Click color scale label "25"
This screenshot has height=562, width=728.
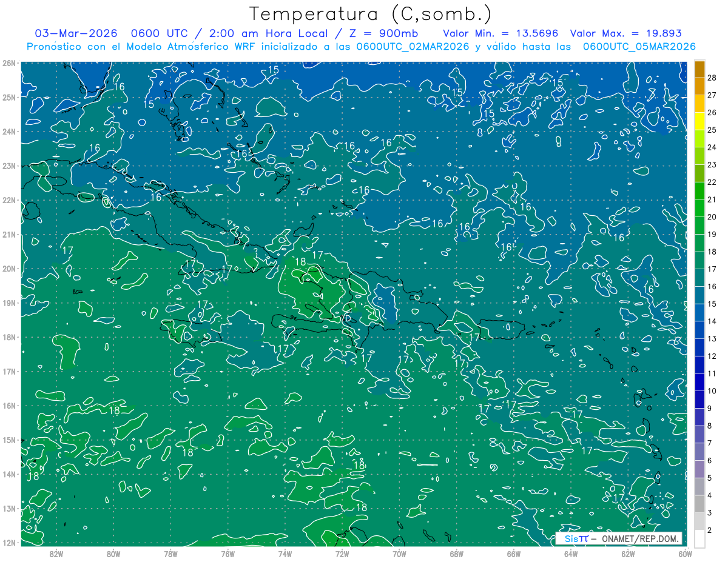tap(712, 130)
